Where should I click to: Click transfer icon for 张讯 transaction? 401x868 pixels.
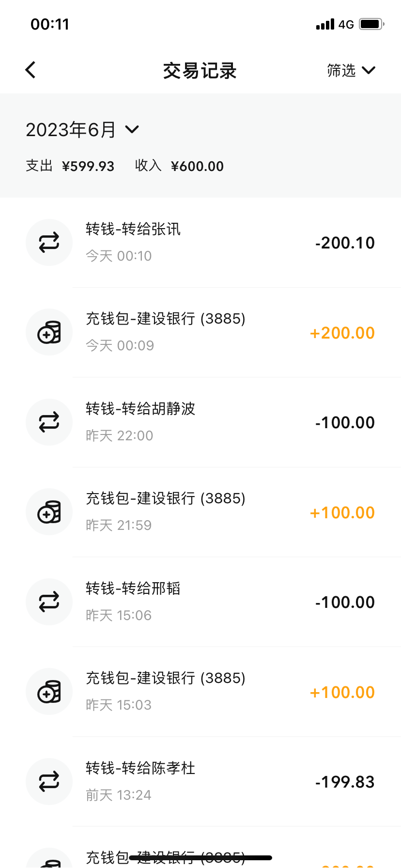pyautogui.click(x=49, y=243)
